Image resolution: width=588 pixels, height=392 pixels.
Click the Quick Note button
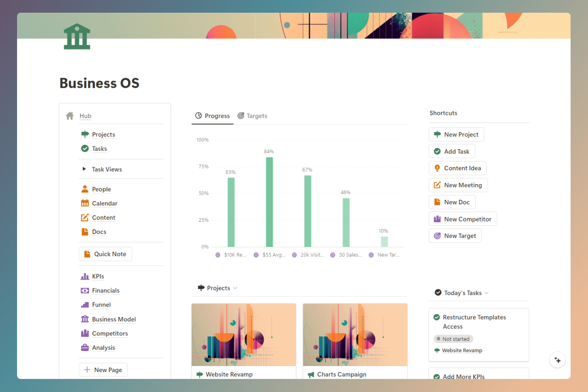coord(105,254)
